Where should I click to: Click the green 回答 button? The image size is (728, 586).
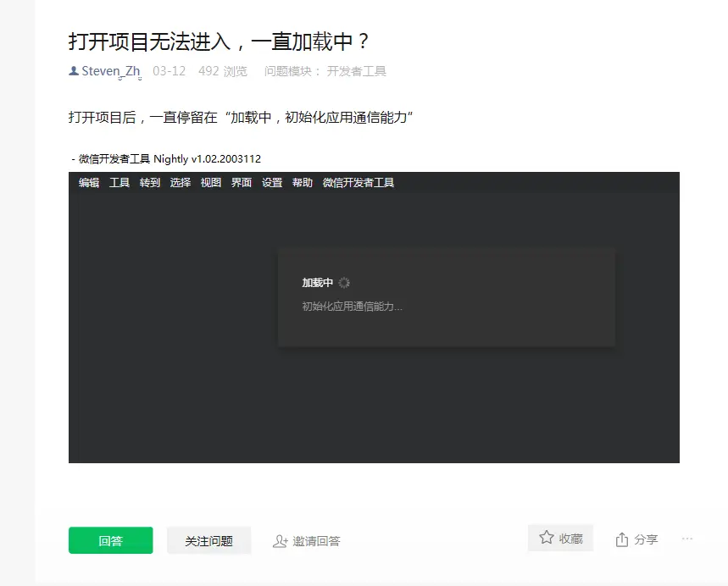pos(110,540)
